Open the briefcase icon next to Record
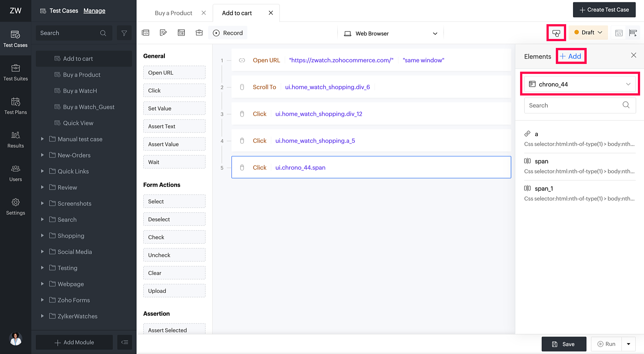The width and height of the screenshot is (644, 354). (199, 33)
